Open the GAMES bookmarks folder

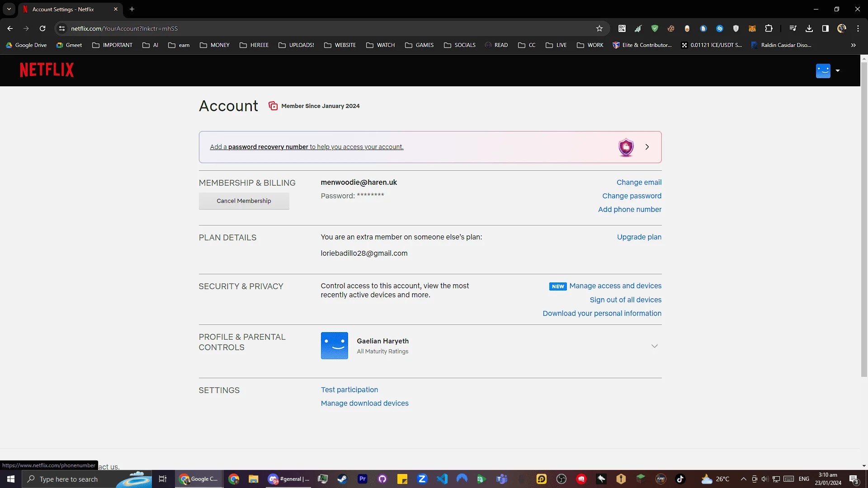pos(419,45)
